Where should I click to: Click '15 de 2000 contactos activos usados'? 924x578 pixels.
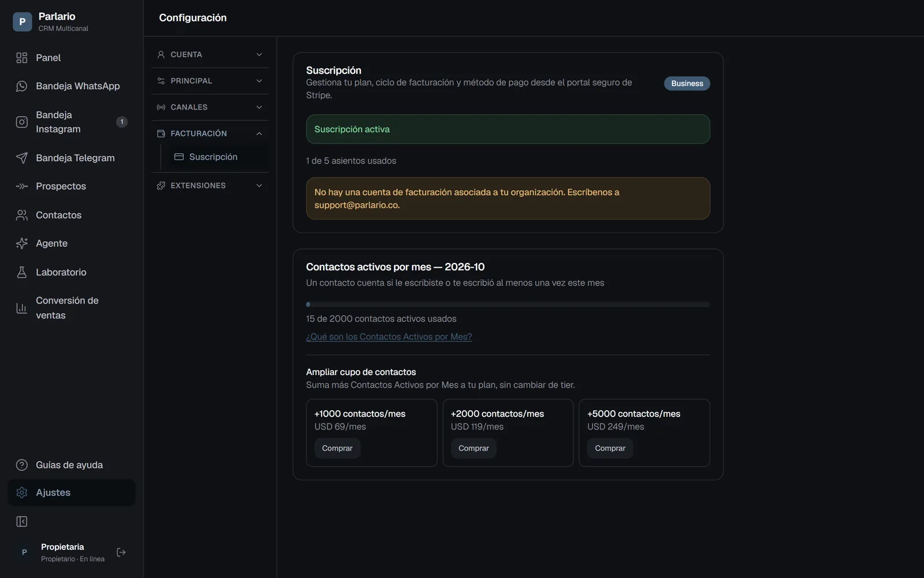click(381, 319)
